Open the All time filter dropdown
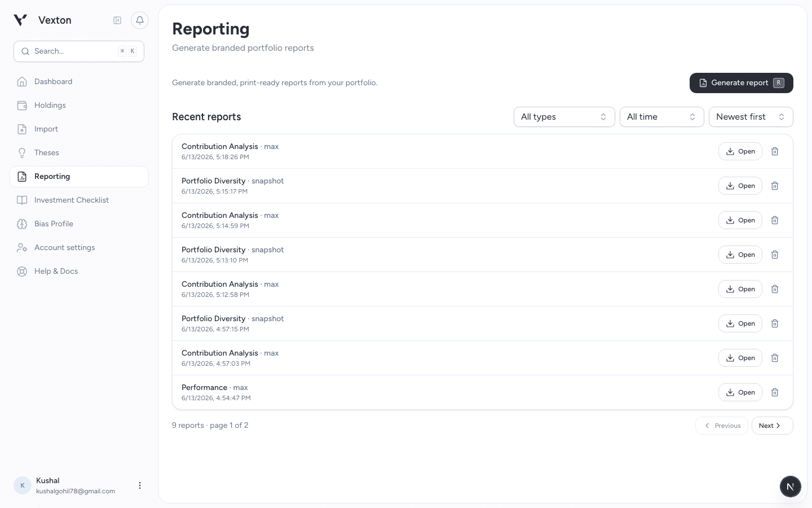Image resolution: width=812 pixels, height=508 pixels. coord(661,117)
